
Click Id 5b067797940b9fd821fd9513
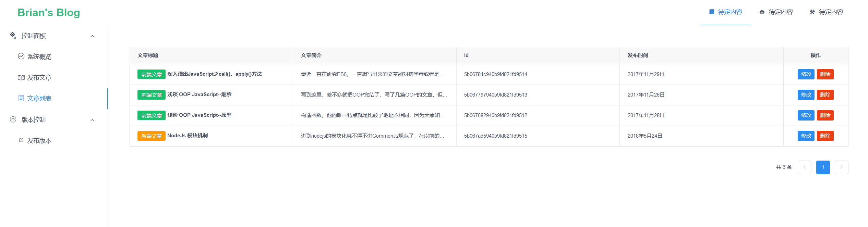pos(496,95)
